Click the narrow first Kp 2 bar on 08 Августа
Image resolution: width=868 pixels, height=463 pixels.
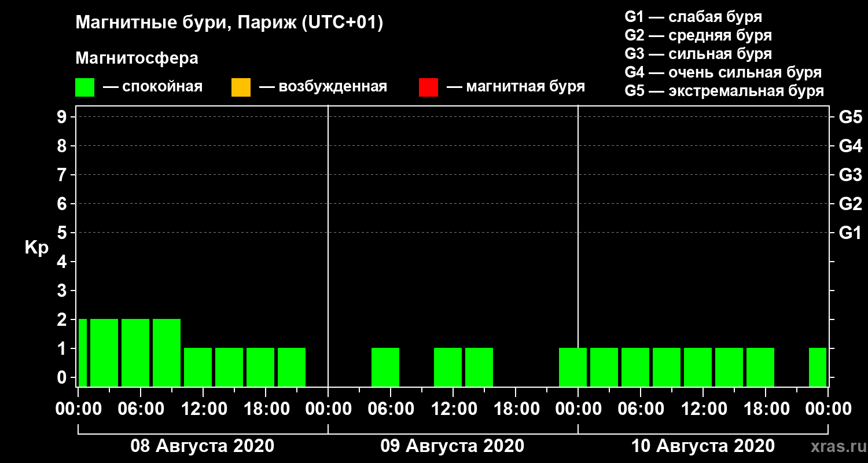tap(83, 352)
